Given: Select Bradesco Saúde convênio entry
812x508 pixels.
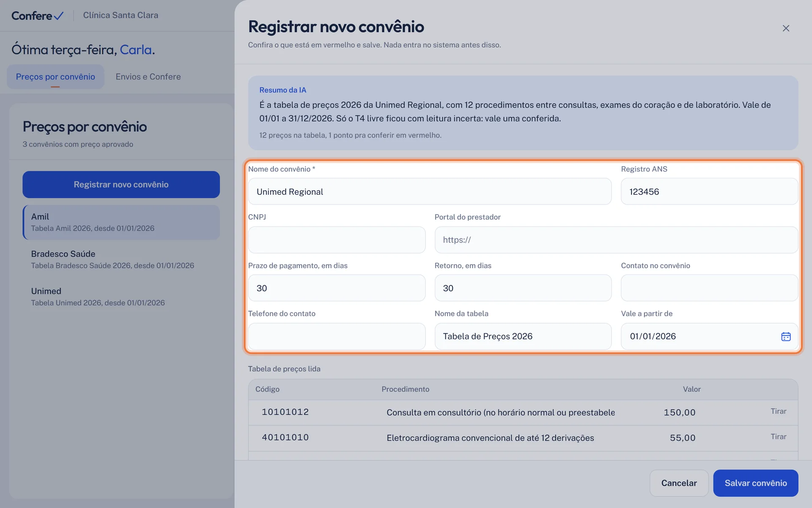Looking at the screenshot, I should click(x=121, y=260).
